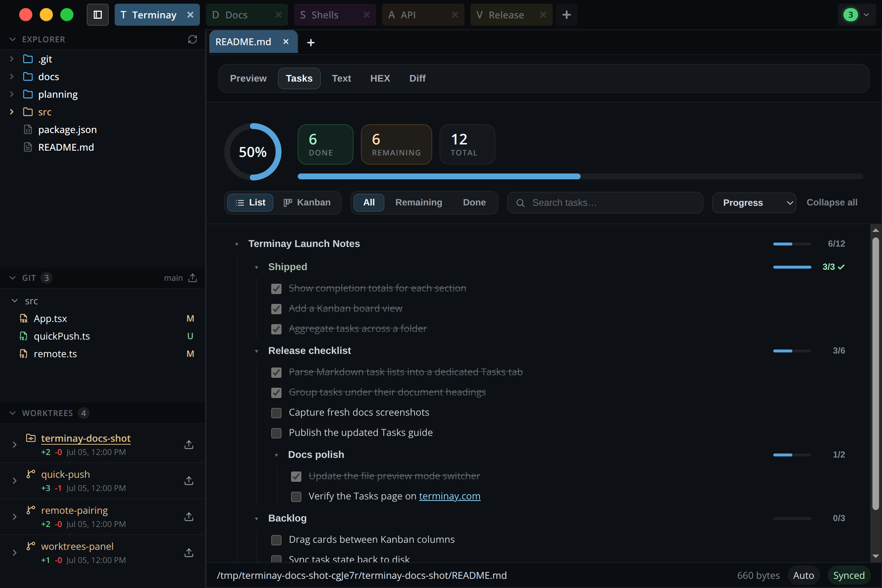
Task: Click the quickPush.ts file icon
Action: coord(23,336)
